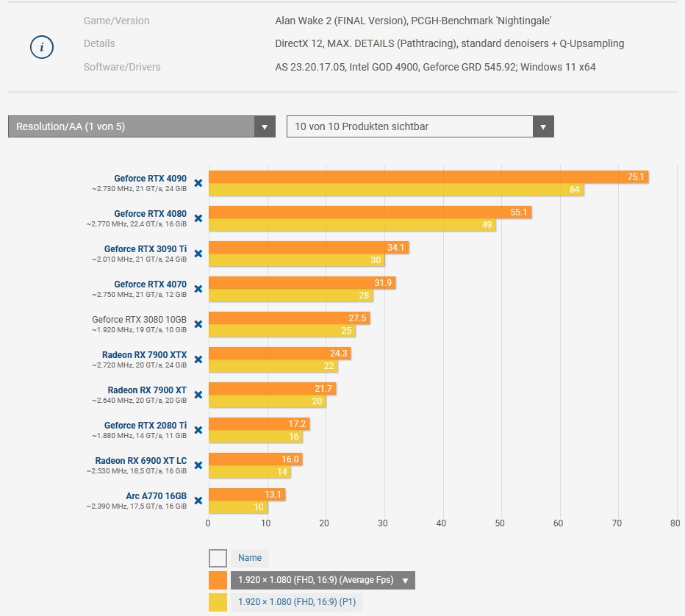The height and width of the screenshot is (616, 685).
Task: Open the Radeon RX 7900 XTX link
Action: click(145, 355)
